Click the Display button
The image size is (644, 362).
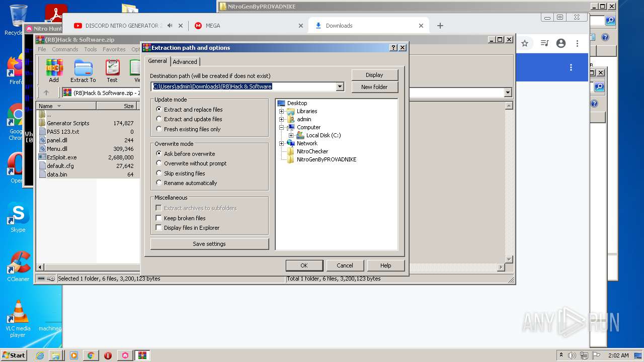click(x=374, y=75)
